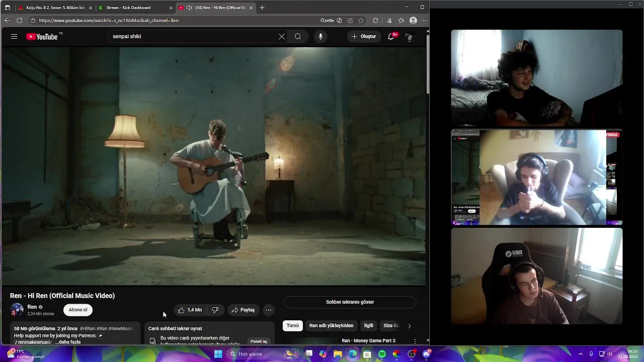Open Microsoft Edge taskbar icon
644x362 pixels.
(x=352, y=354)
